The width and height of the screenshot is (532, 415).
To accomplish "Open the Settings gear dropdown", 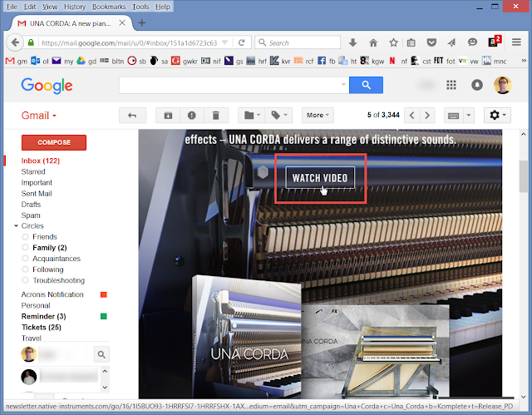I will click(x=497, y=116).
